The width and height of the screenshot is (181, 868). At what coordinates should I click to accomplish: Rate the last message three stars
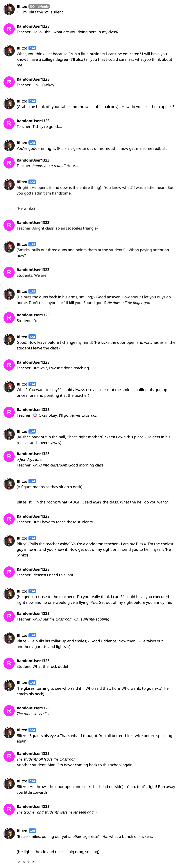tap(29, 862)
